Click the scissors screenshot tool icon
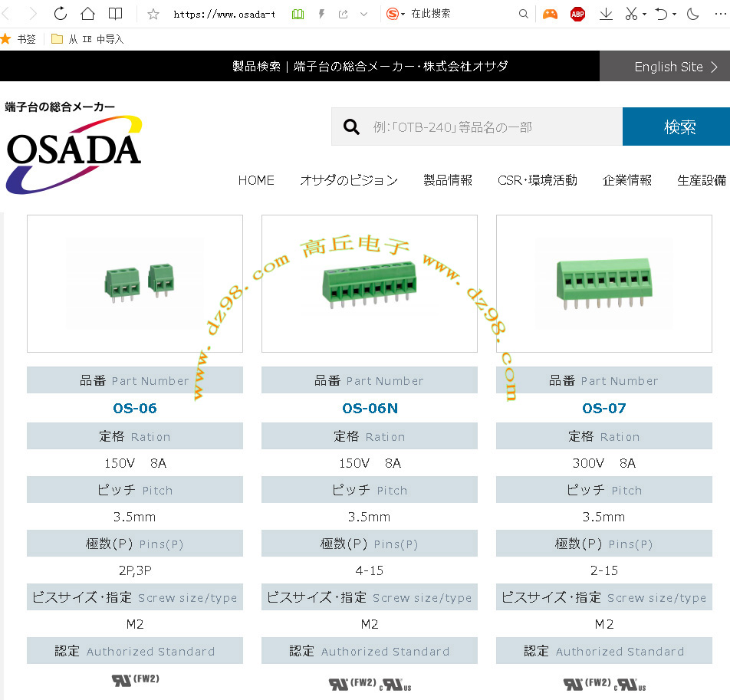 (x=631, y=14)
